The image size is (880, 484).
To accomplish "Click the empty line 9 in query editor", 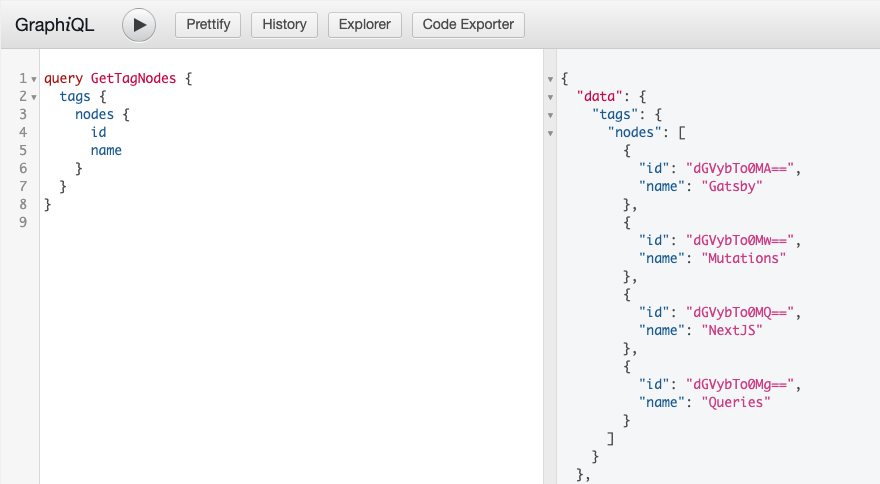I will pyautogui.click(x=200, y=223).
